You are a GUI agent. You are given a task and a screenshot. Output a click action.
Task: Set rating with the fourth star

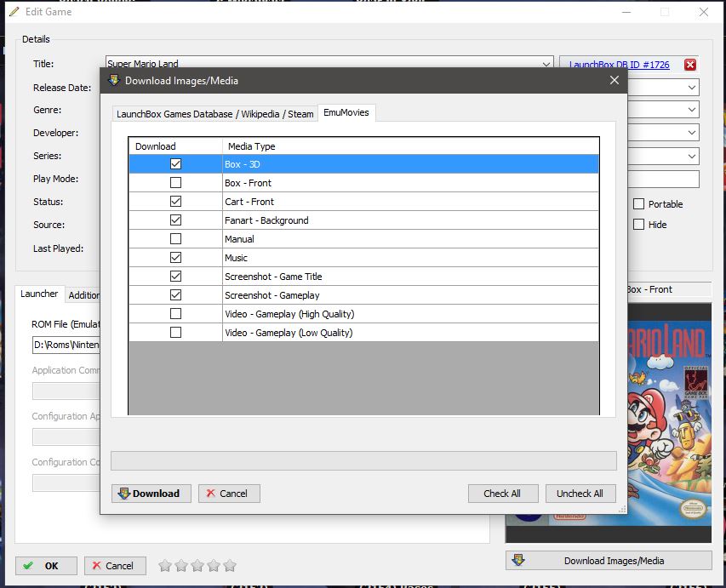click(x=214, y=565)
